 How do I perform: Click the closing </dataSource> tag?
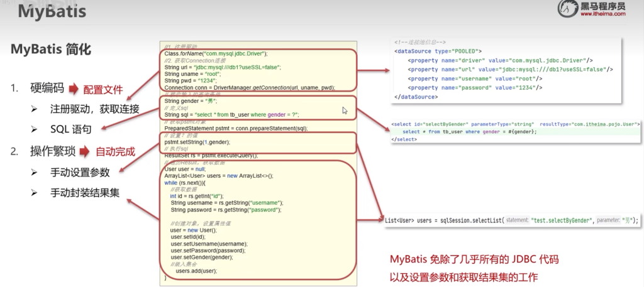(416, 97)
